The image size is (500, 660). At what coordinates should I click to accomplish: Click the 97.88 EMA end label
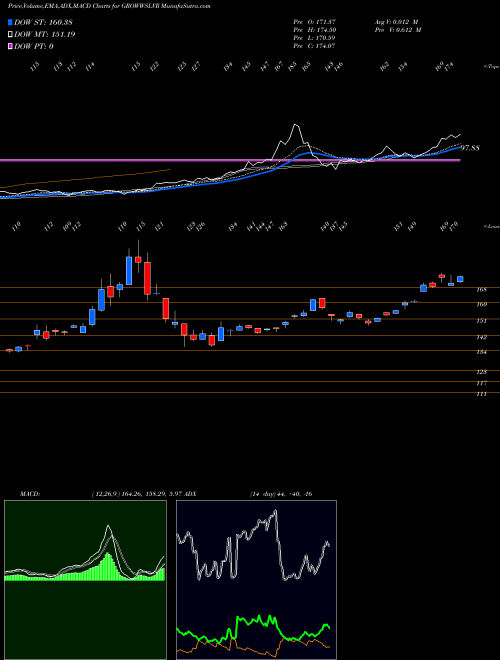(x=470, y=148)
